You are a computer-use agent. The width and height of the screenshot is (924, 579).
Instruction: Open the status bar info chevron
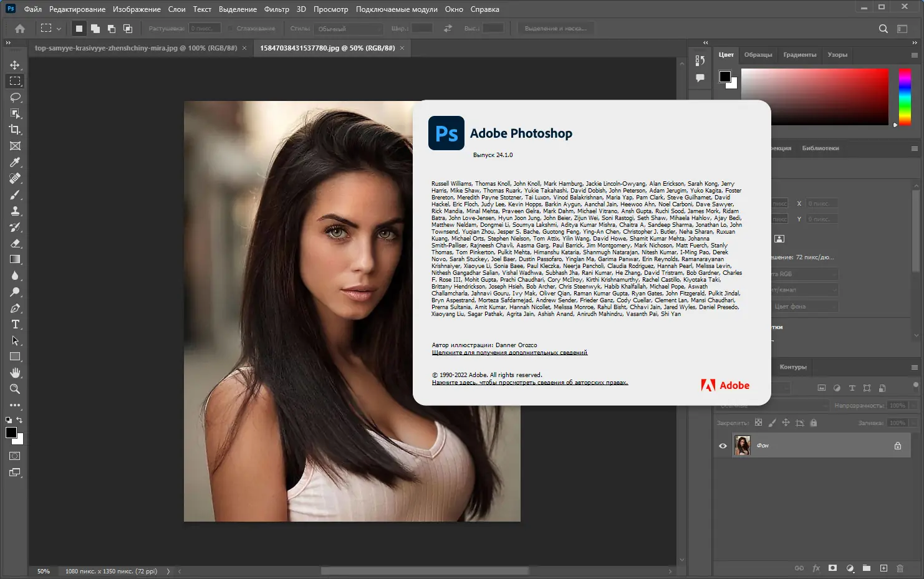(168, 571)
